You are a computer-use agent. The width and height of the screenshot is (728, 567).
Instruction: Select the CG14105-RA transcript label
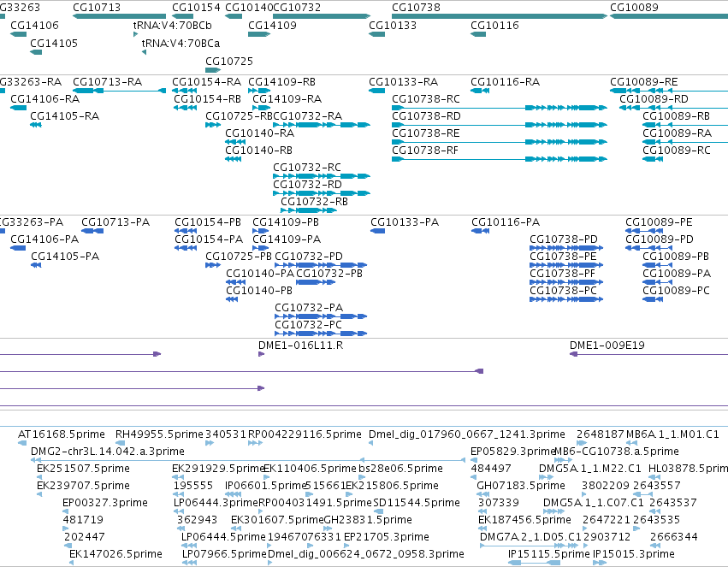coord(64,116)
